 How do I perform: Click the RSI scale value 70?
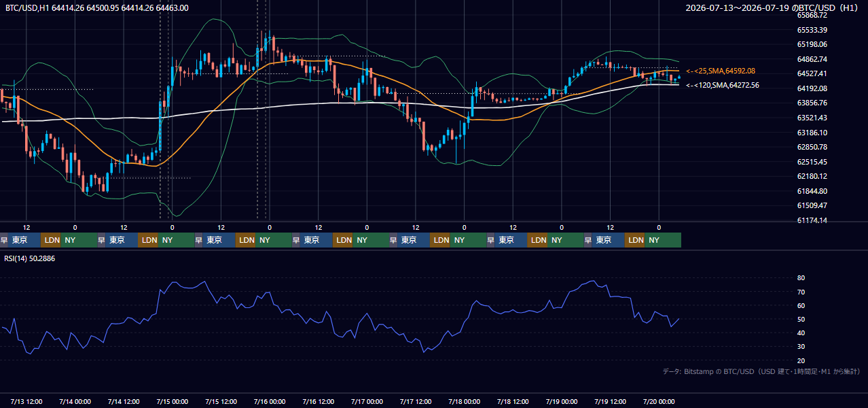(x=801, y=292)
